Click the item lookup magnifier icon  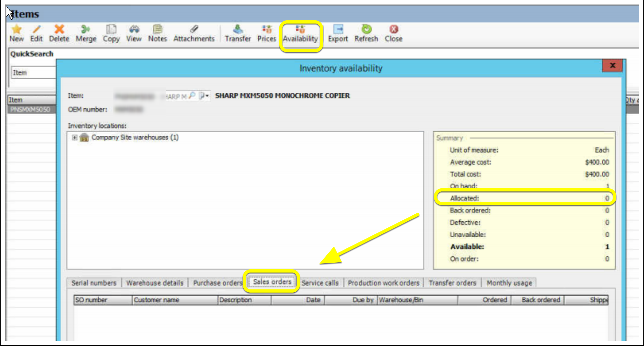click(192, 95)
